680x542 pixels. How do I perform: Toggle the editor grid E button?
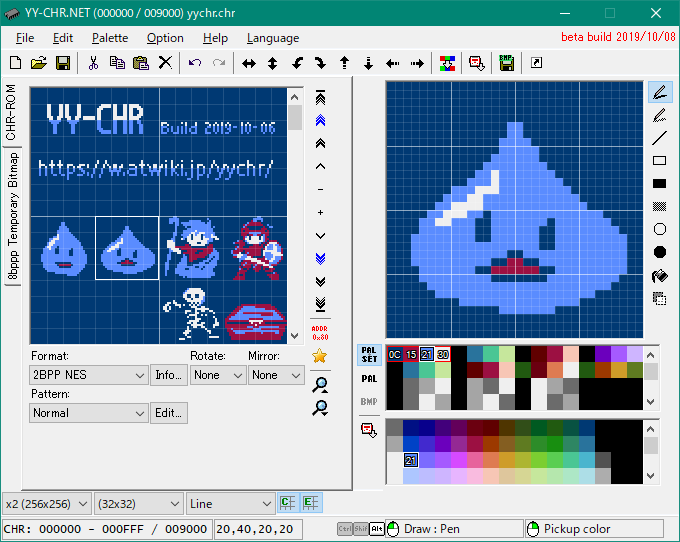pos(311,503)
